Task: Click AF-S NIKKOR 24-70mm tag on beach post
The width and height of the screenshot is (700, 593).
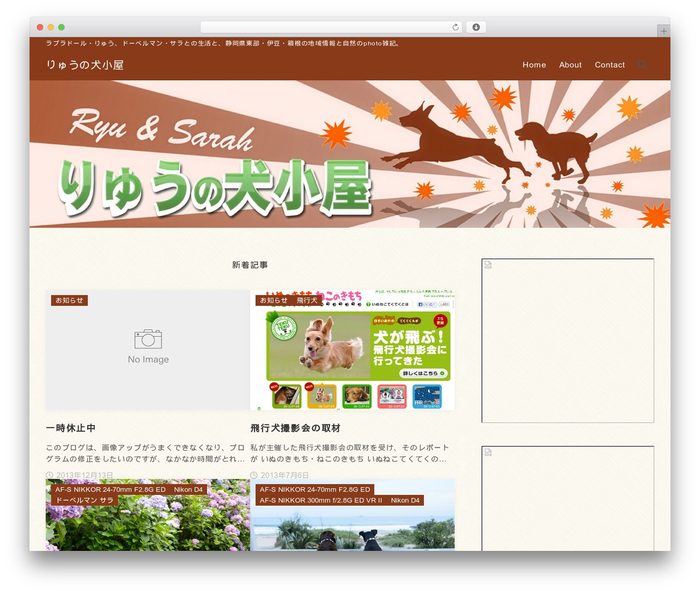Action: coord(315,490)
